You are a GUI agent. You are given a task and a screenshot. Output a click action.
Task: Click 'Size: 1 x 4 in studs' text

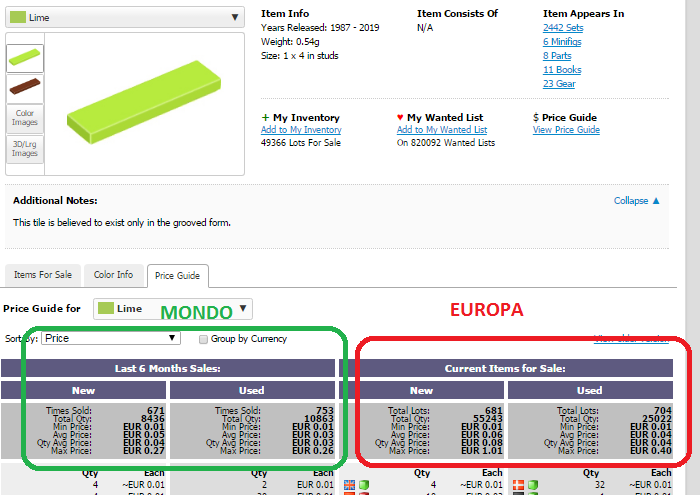(x=300, y=56)
